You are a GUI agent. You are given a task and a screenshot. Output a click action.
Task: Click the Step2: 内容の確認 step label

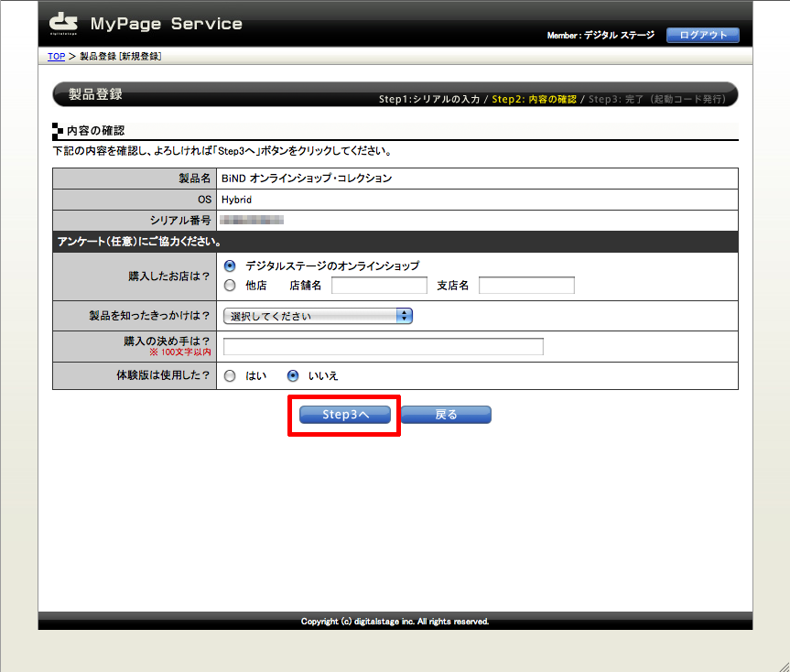click(534, 99)
